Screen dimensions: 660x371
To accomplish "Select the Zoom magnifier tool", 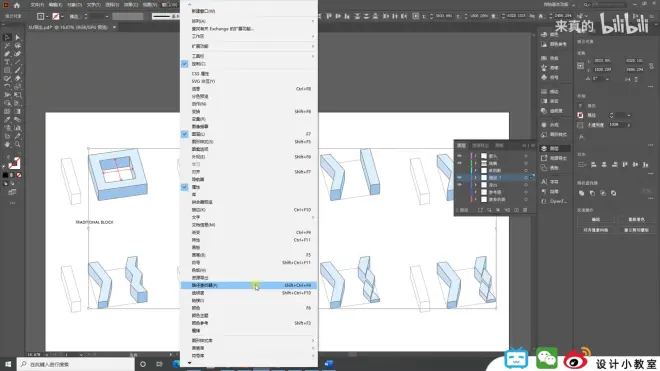I will click(x=17, y=144).
